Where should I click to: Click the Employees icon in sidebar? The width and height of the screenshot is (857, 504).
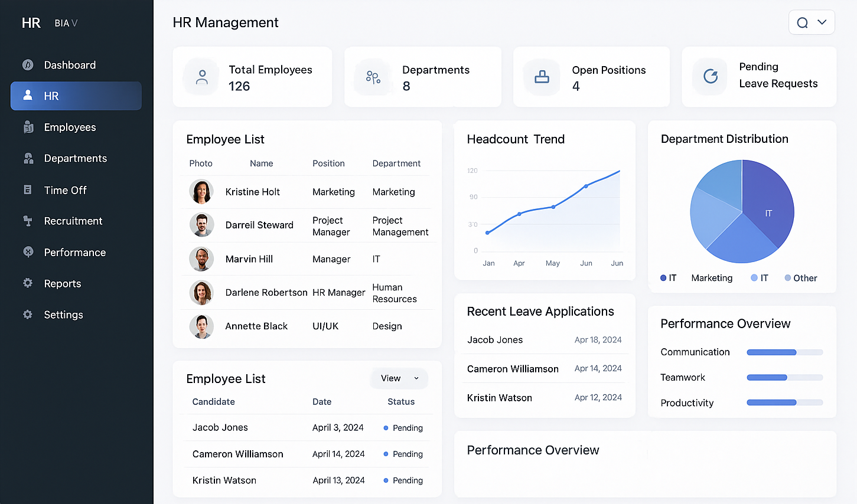[28, 127]
